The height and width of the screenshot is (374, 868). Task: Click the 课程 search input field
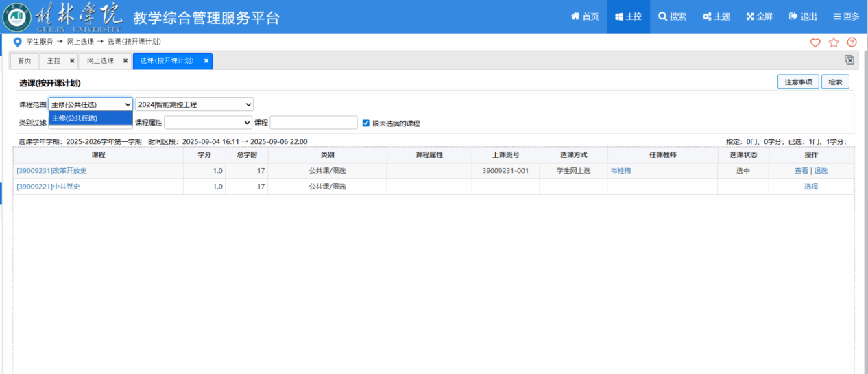click(313, 122)
